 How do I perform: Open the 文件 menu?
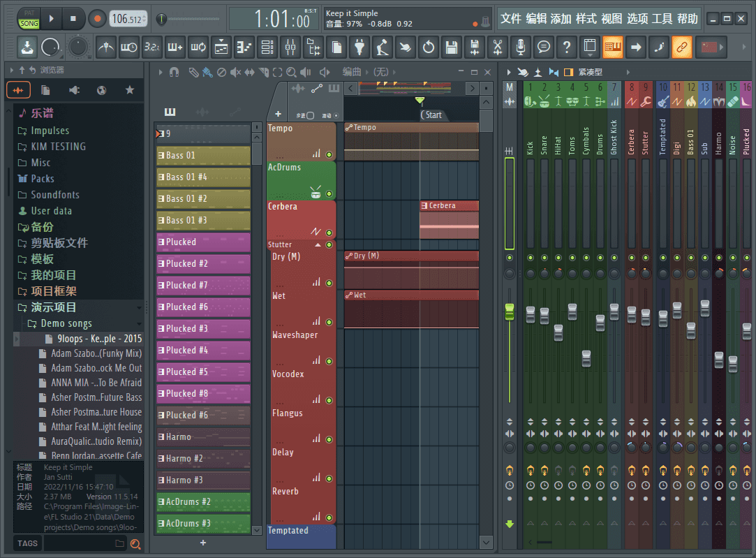coord(510,19)
